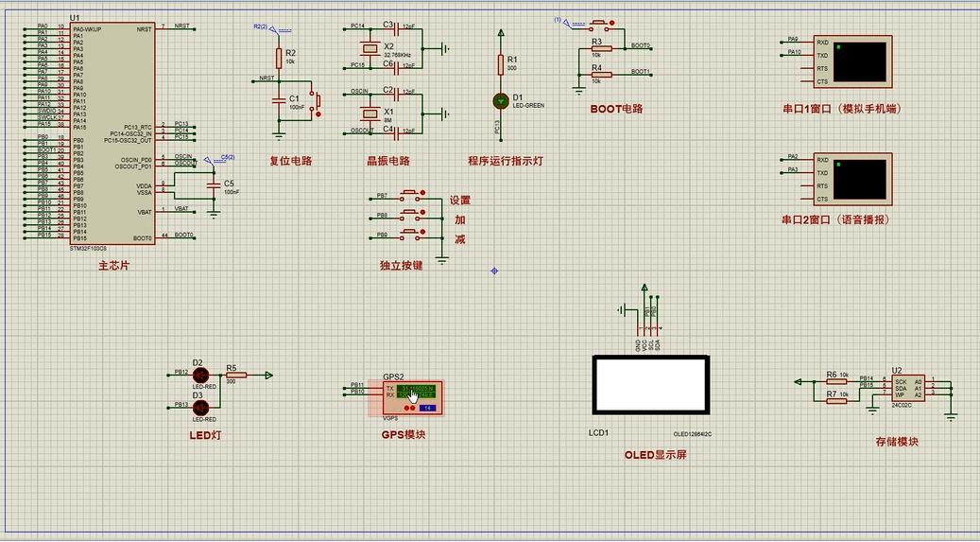Click the R2(2) voltage probe
This screenshot has height=542, width=980.
tap(272, 27)
